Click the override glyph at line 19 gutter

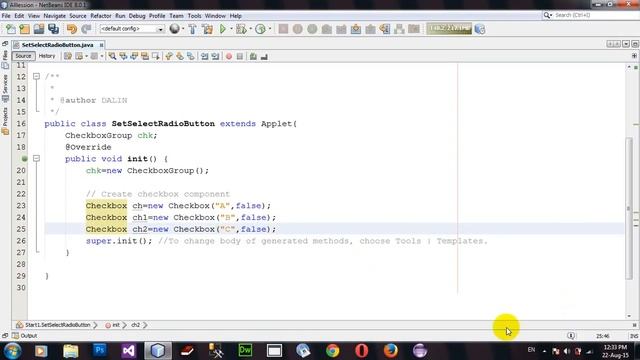click(x=24, y=158)
